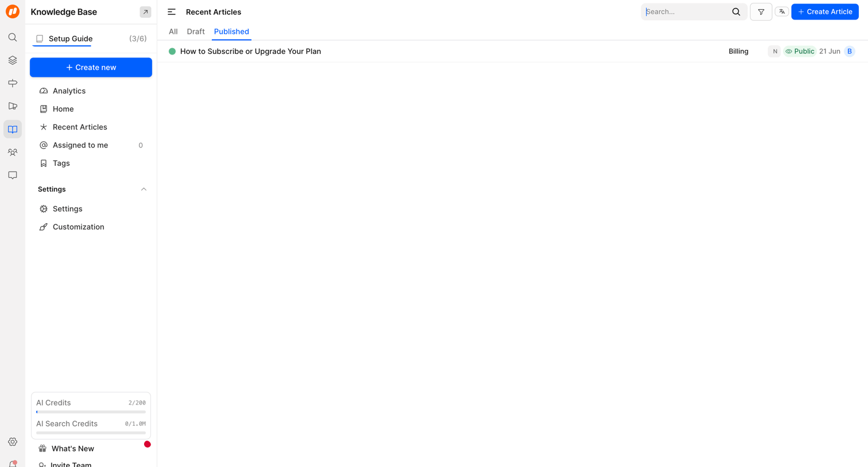Click the B author avatar on article row

tap(850, 52)
